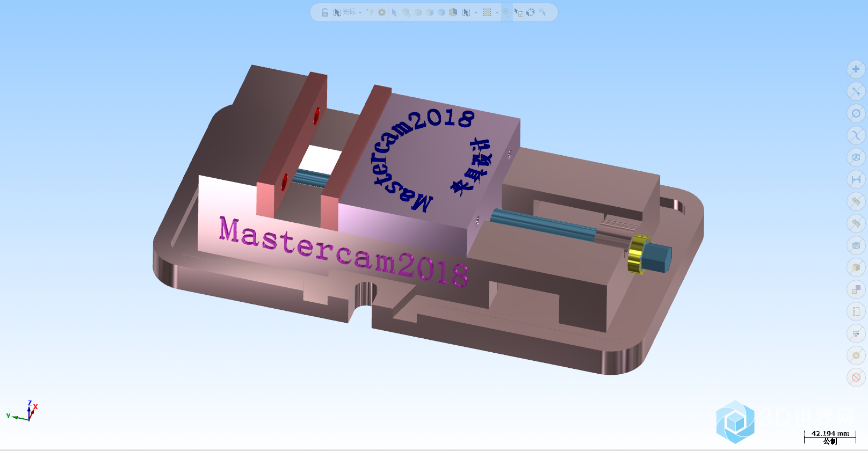This screenshot has height=451, width=868.
Task: Click the list bracket filter icon
Action: [856, 311]
